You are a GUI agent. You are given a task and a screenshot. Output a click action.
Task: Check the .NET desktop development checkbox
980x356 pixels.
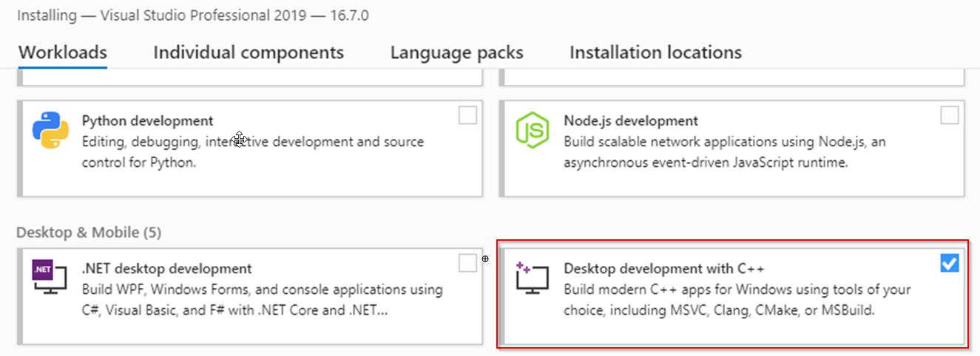pos(467,263)
